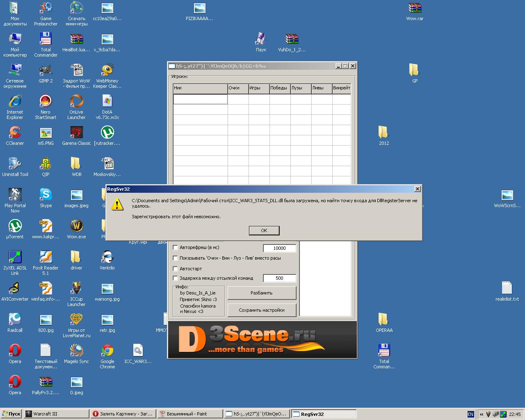Toggle the Показывать 'Очки - Вин - Луз - Лив' checkbox
The width and height of the screenshot is (525, 420).
point(176,258)
